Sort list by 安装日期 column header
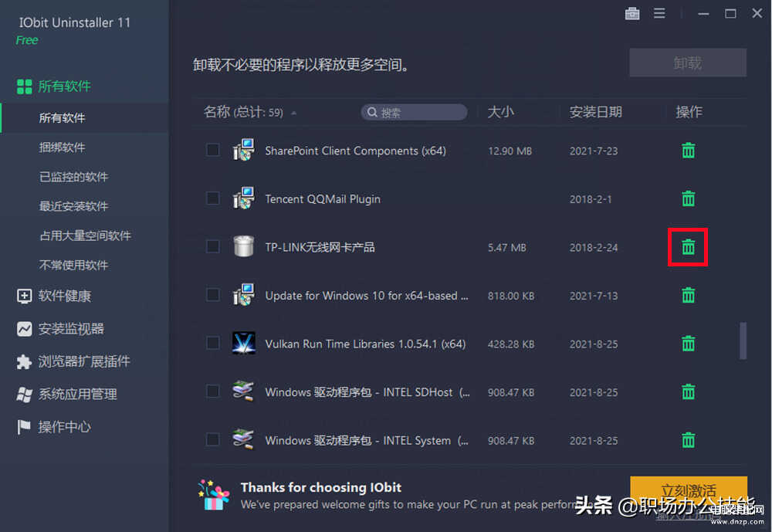 596,112
